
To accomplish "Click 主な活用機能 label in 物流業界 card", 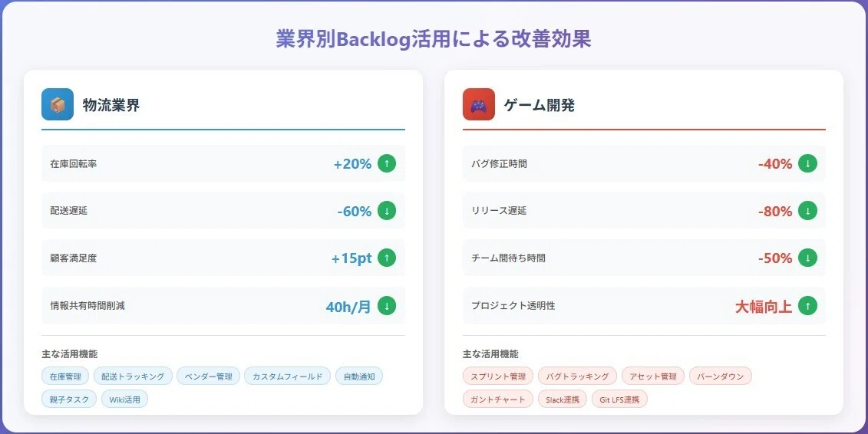I will [x=70, y=353].
